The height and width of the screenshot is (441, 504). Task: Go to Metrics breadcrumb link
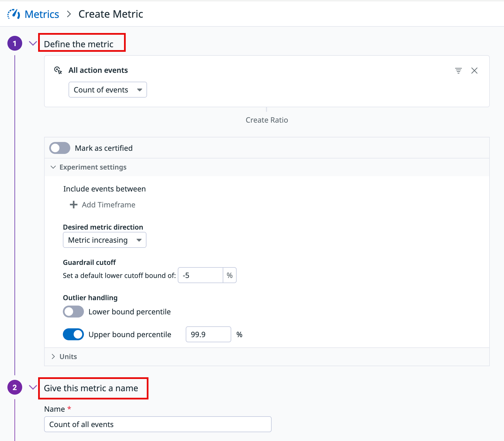pyautogui.click(x=42, y=14)
